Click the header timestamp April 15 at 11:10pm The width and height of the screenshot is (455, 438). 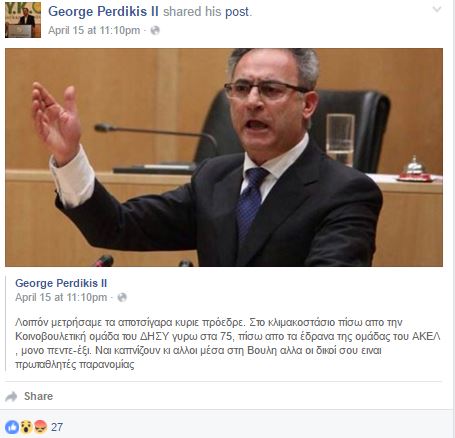pyautogui.click(x=94, y=30)
